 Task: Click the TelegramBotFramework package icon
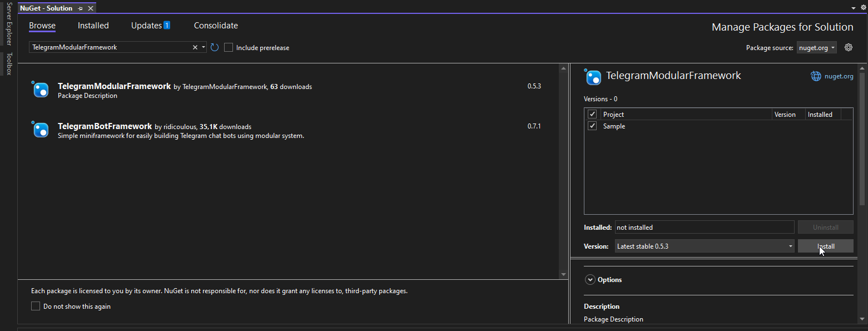(x=40, y=129)
